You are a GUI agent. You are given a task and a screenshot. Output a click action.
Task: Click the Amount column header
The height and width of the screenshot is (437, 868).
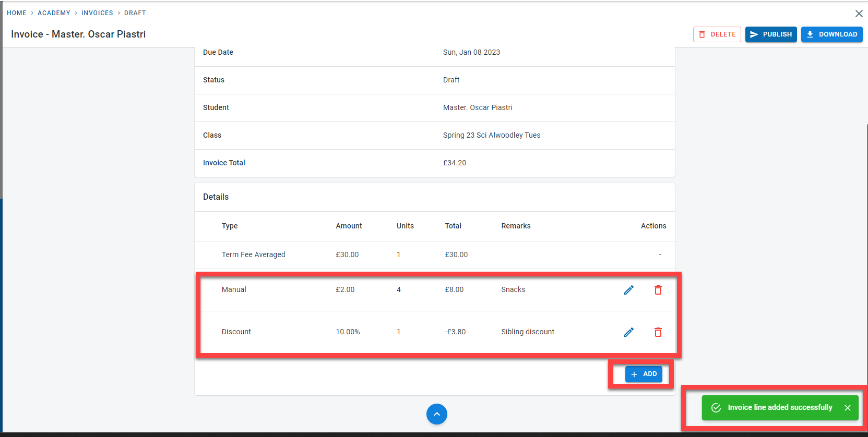(349, 226)
